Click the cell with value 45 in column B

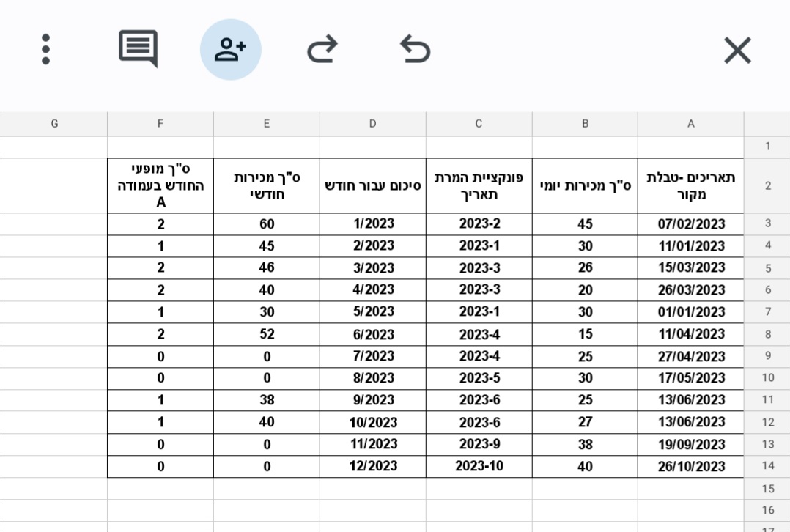point(584,223)
